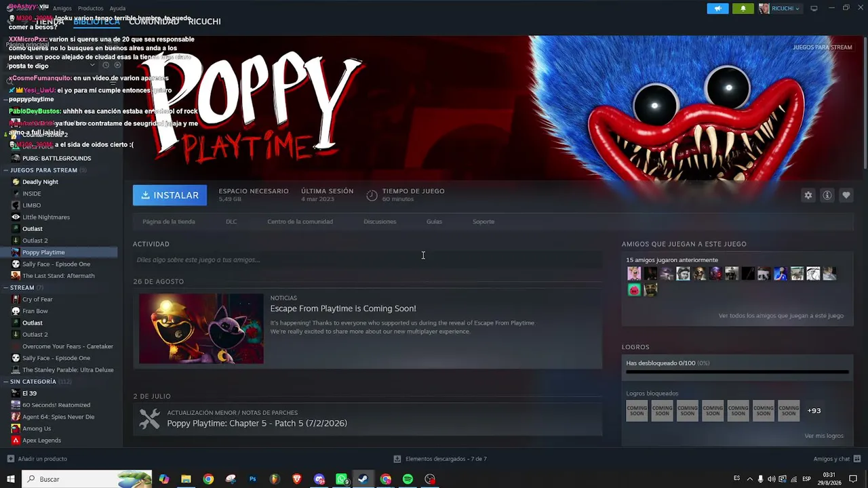
Task: Open 'Ver mis logros' achievements link
Action: click(824, 436)
